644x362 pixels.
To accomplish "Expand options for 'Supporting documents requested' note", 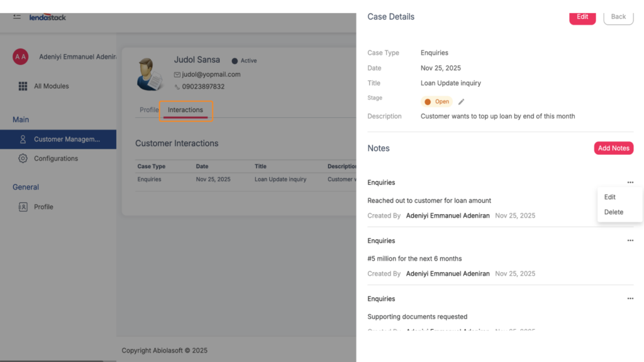I will (x=630, y=298).
